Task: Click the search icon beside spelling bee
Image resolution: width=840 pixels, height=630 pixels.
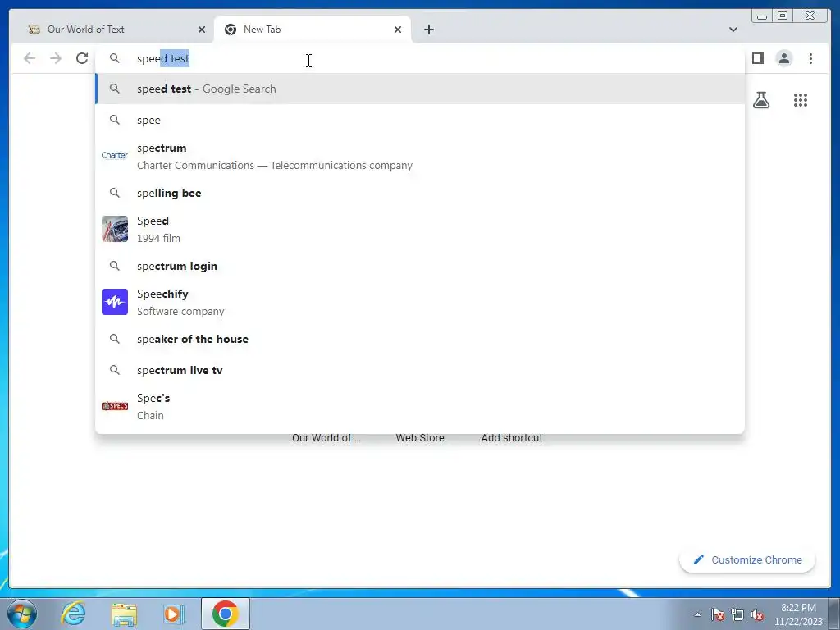Action: [115, 192]
